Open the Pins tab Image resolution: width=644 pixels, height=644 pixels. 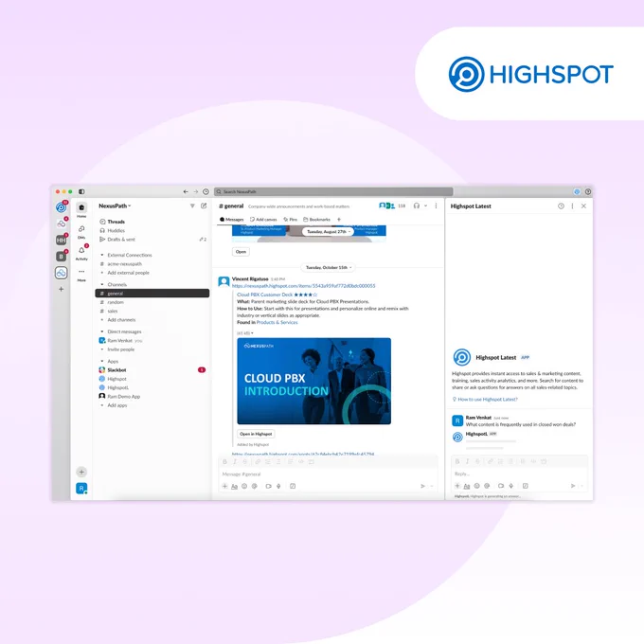pyautogui.click(x=291, y=220)
